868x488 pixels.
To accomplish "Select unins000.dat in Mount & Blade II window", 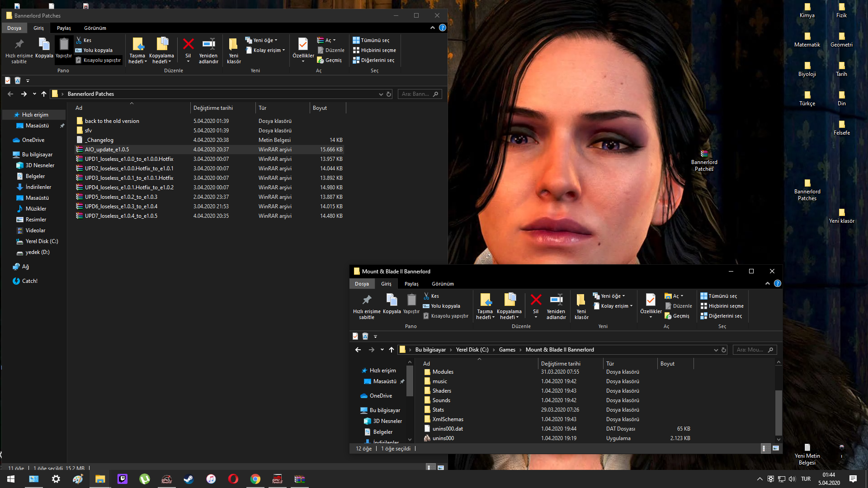I will tap(557, 429).
